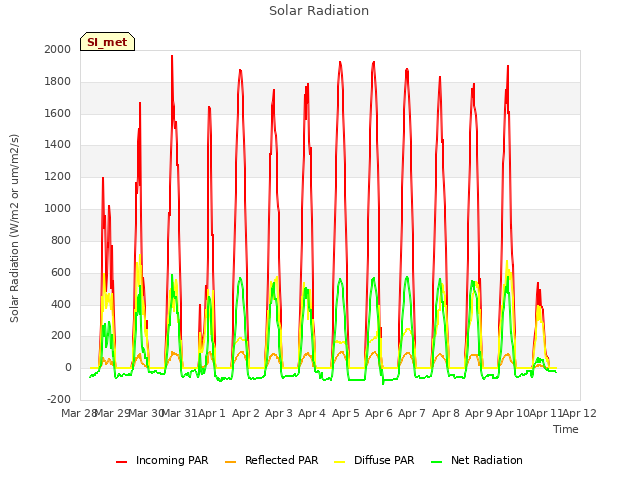The image size is (640, 480).
Task: Click the Apr 8 x-axis label
Action: (446, 413)
